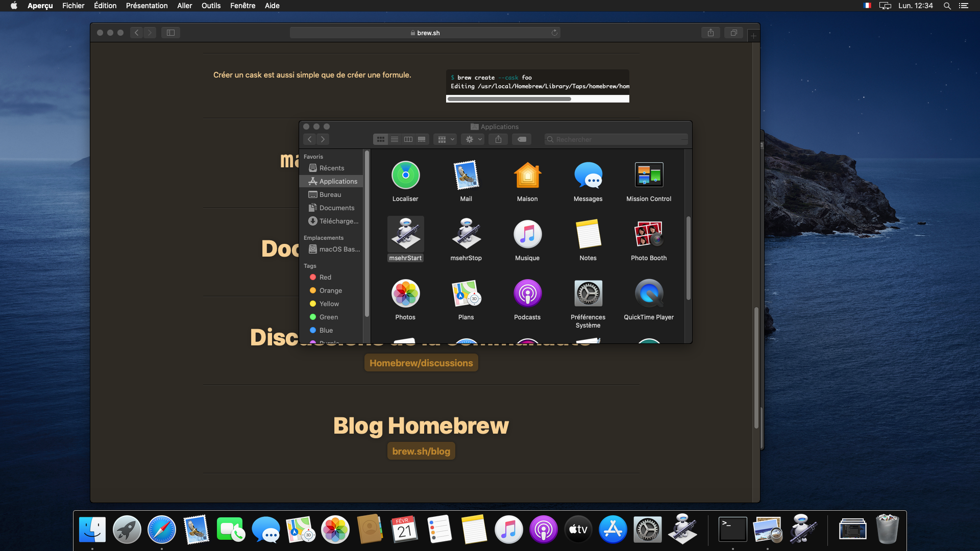Open the Trash in the Dock
The width and height of the screenshot is (980, 551).
[x=887, y=529]
